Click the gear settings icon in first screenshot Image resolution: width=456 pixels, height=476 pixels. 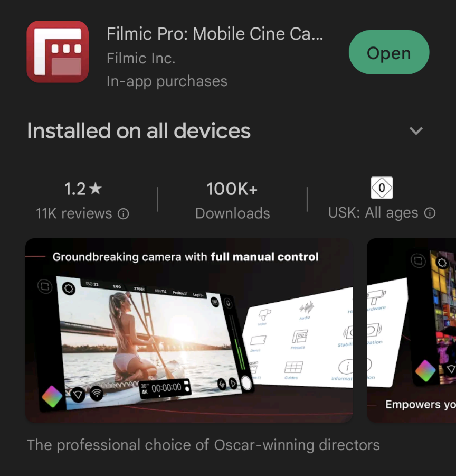pos(69,288)
